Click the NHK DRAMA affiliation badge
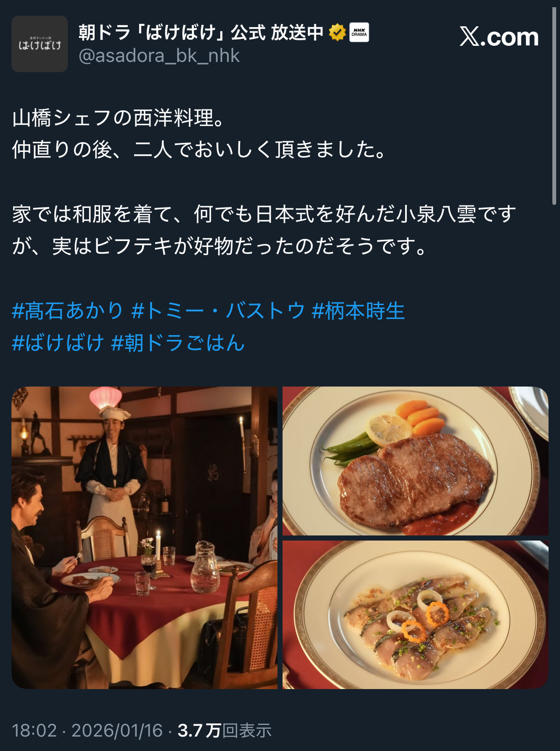Screen dimensions: 560x751 tap(359, 33)
